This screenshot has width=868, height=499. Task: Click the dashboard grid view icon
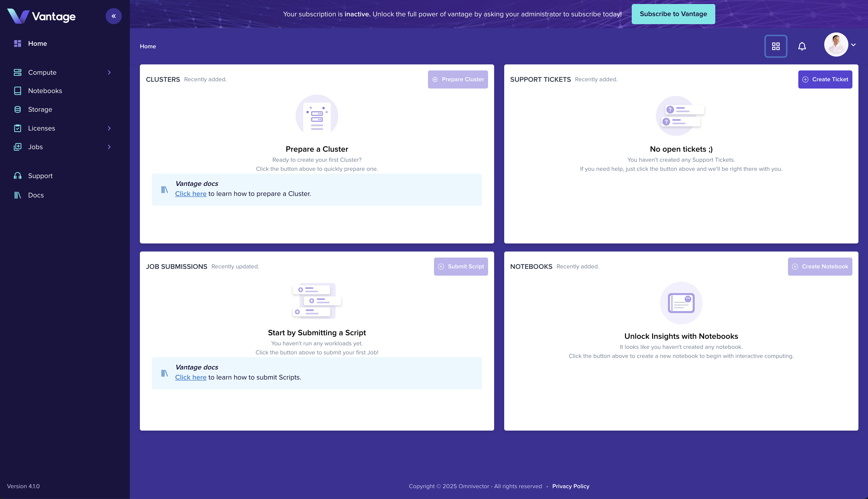click(x=776, y=46)
